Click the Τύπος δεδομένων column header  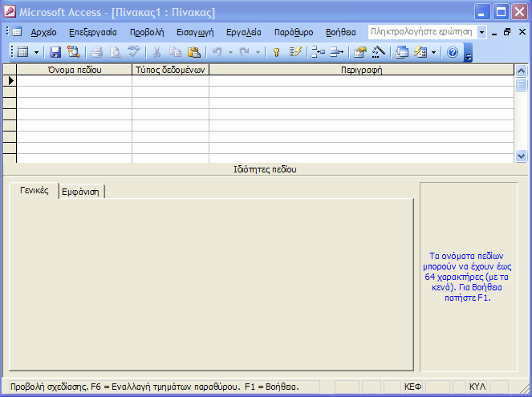pos(170,70)
